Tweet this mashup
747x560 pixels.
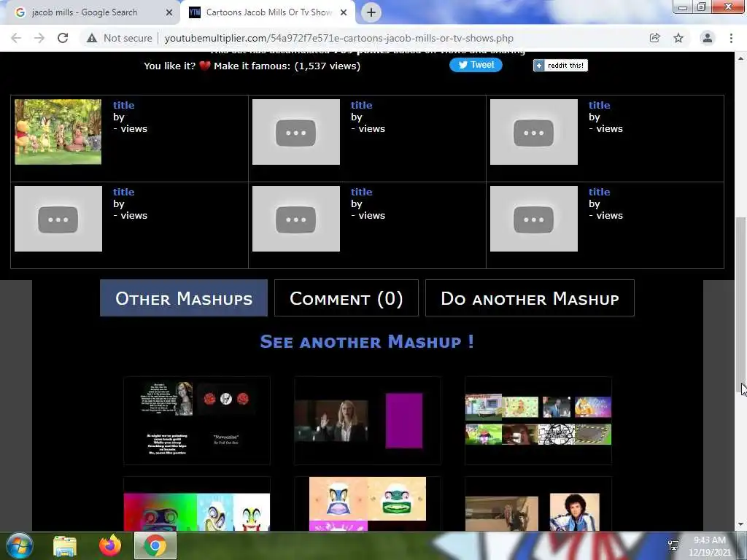[x=476, y=65]
